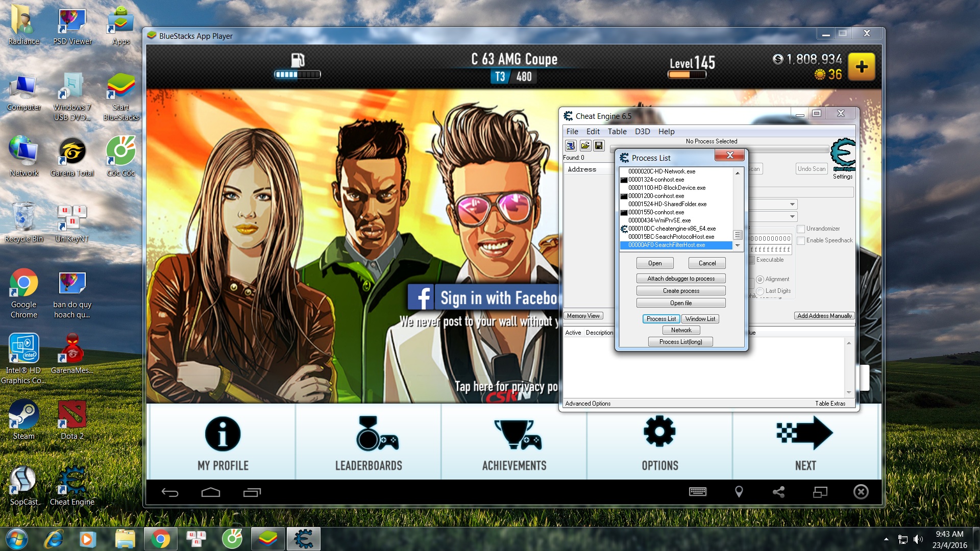Expand the value type dropdown arrow
980x551 pixels.
click(x=792, y=217)
